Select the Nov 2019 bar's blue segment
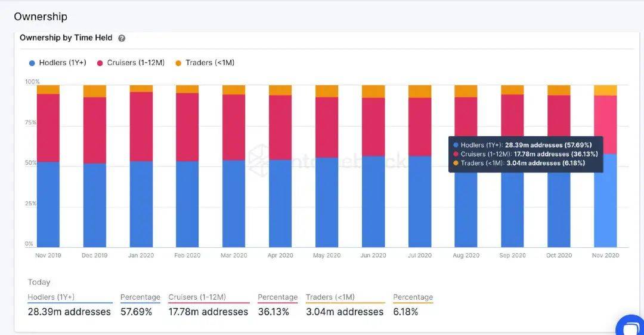644x335 pixels. (48, 204)
